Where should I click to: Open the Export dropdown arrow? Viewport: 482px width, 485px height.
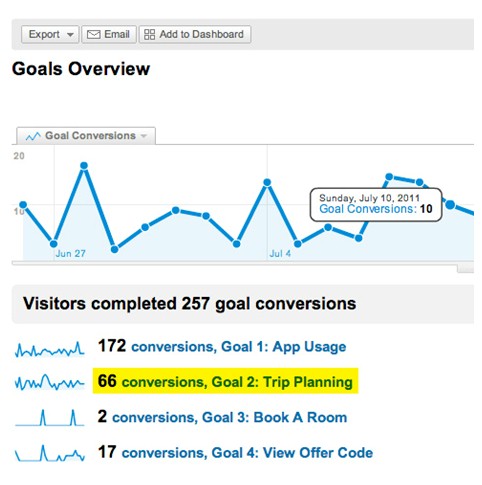tap(70, 35)
